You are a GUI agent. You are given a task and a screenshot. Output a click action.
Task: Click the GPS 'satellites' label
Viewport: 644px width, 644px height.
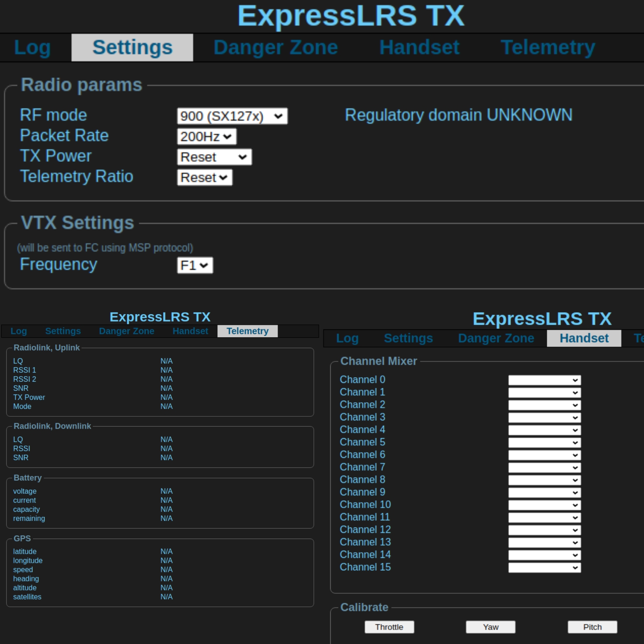(x=27, y=597)
